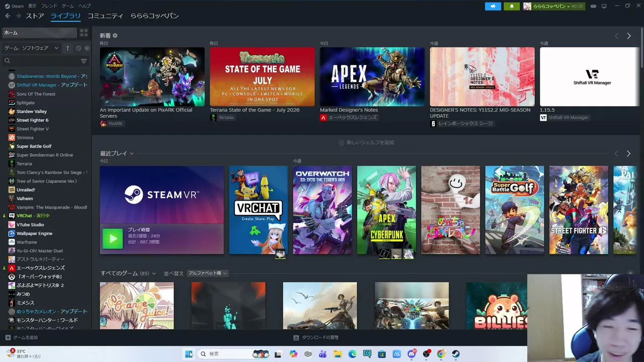
Task: Select Super Bomberman R Online in list
Action: tap(45, 155)
